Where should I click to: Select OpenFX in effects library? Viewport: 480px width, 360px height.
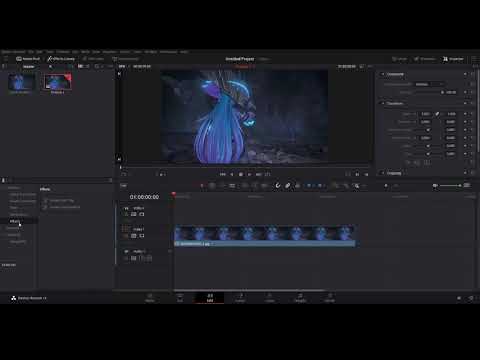click(13, 228)
